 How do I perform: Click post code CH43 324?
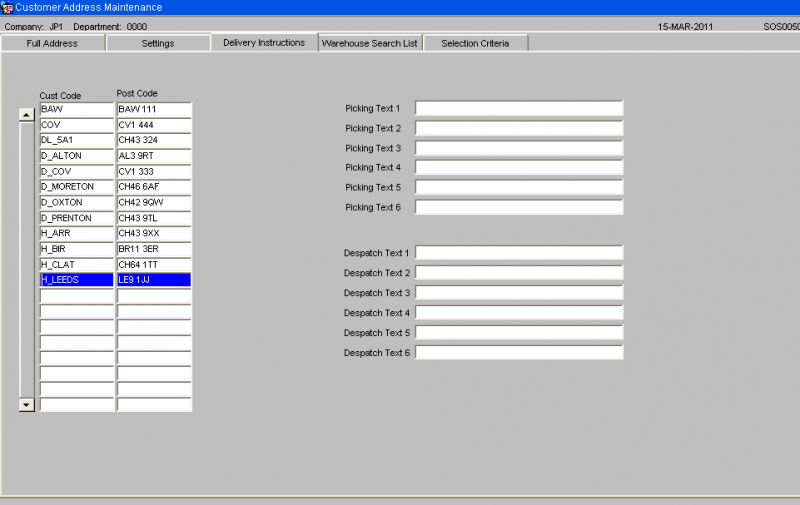(154, 140)
